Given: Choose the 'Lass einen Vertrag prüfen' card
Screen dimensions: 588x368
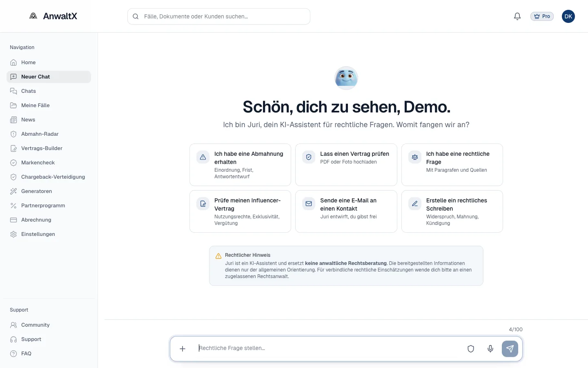Looking at the screenshot, I should [346, 165].
